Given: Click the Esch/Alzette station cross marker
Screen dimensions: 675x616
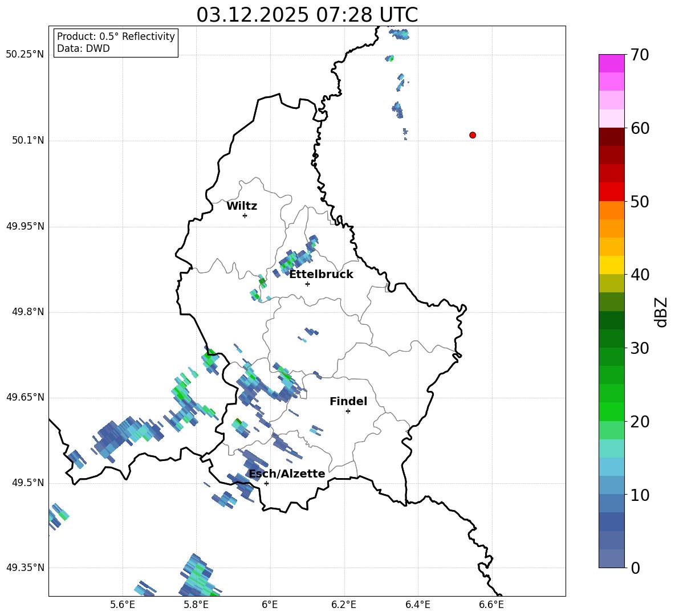Looking at the screenshot, I should 266,483.
